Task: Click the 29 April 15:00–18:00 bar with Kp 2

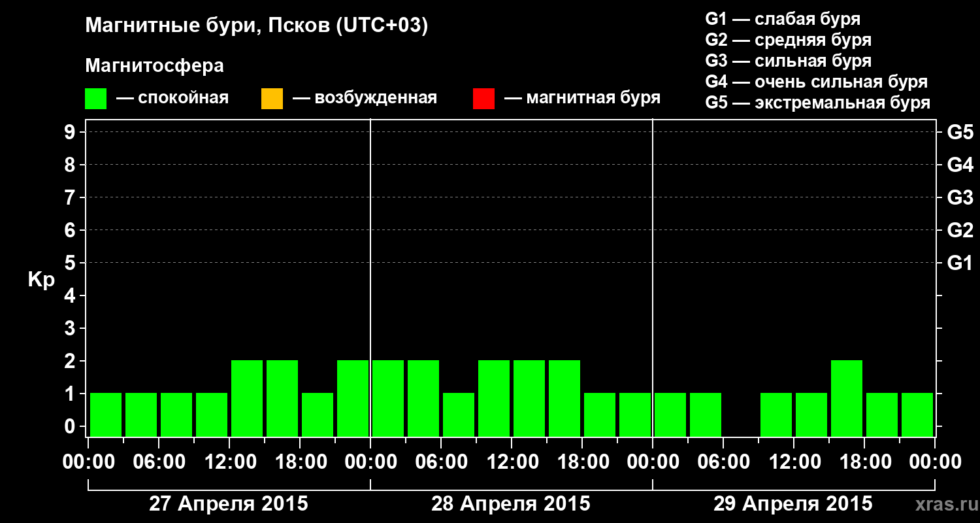Action: [x=847, y=398]
